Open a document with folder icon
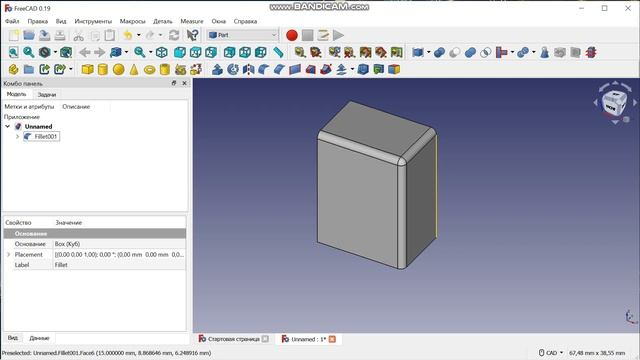The height and width of the screenshot is (360, 640). coord(29,35)
